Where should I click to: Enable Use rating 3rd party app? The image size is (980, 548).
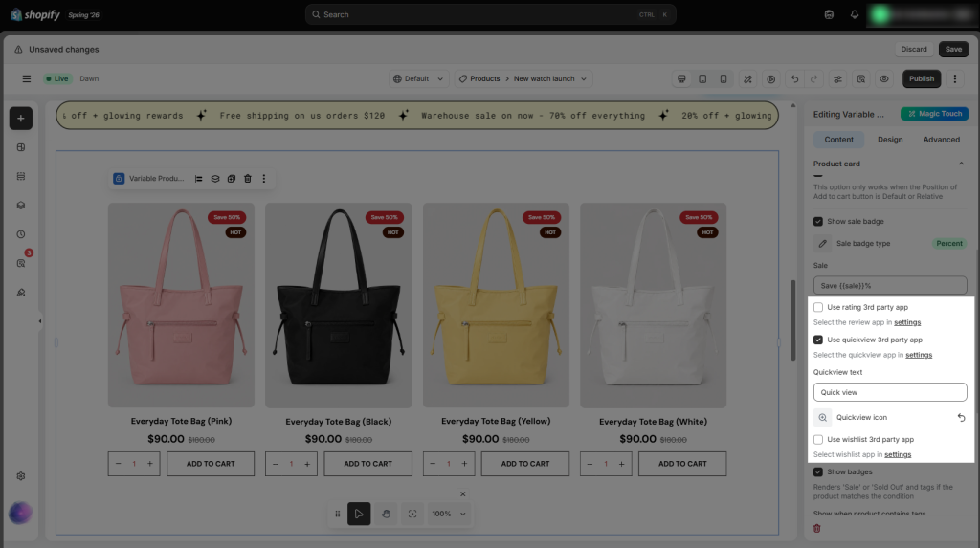point(818,307)
